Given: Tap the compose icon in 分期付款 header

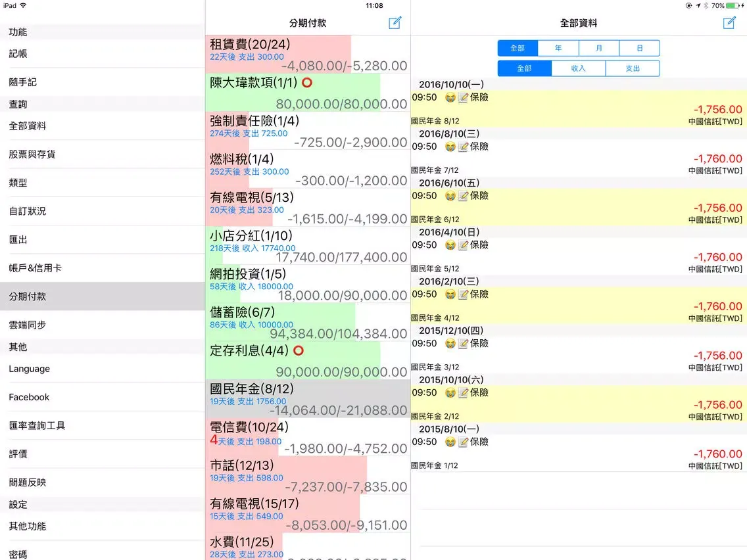Looking at the screenshot, I should click(395, 23).
